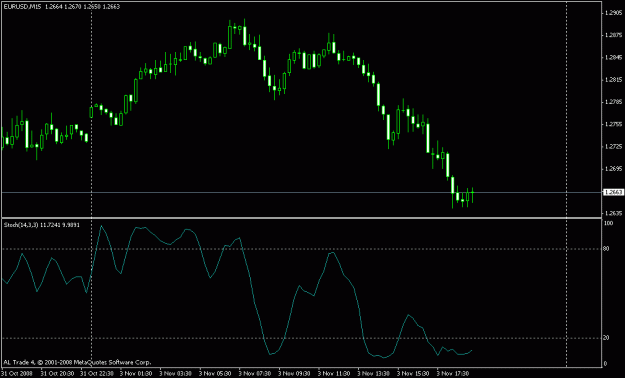
Task: Click the last candlestick on the chart
Action: point(472,195)
